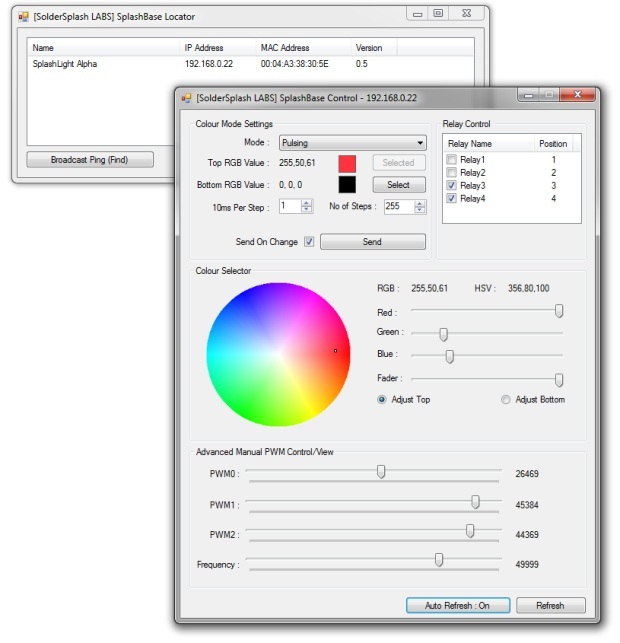Click the IP Address column header
The image size is (620, 643).
[218, 48]
